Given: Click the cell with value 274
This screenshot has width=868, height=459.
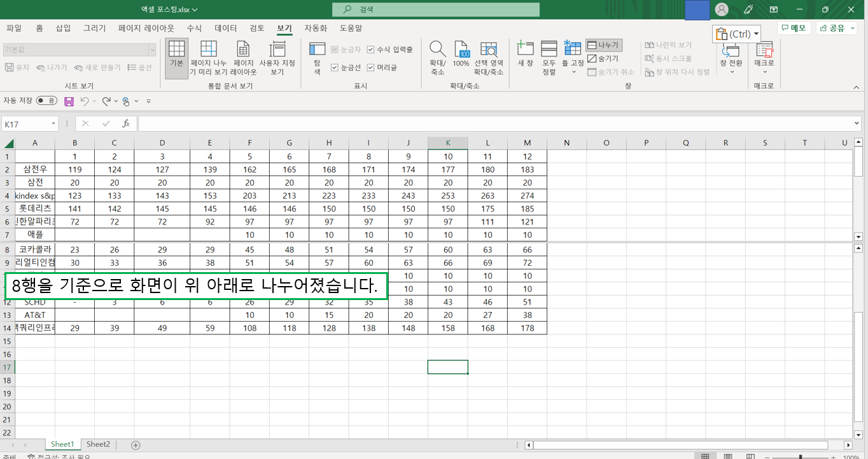Looking at the screenshot, I should click(x=527, y=196).
